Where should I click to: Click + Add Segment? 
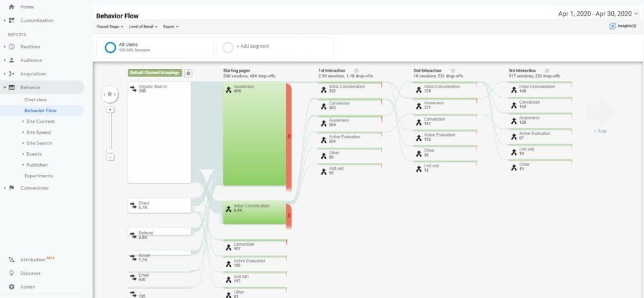(x=253, y=47)
